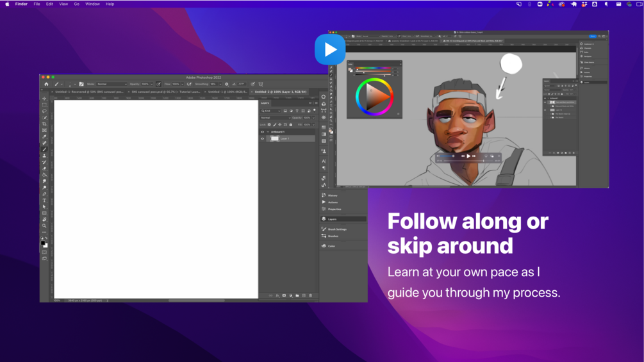Click the delete layer trash icon
This screenshot has height=362, width=644.
311,295
